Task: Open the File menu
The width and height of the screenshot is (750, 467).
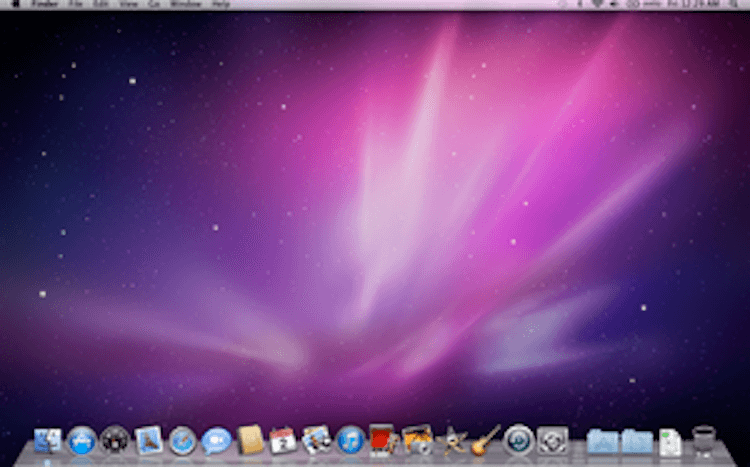Action: point(76,4)
